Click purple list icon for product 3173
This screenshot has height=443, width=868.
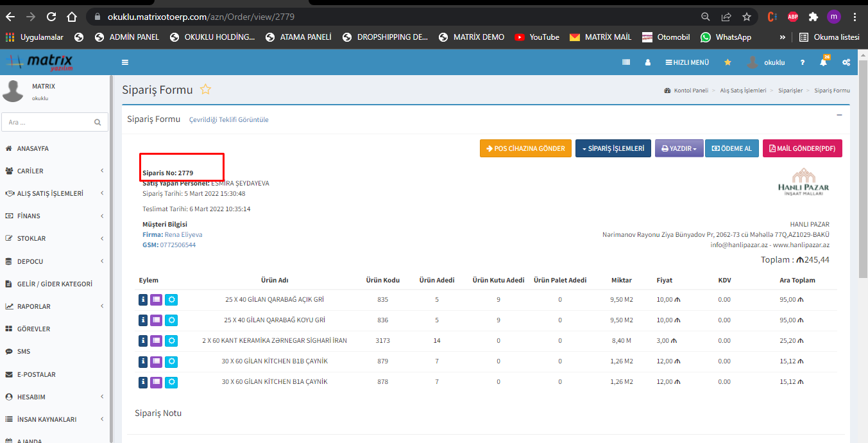(157, 341)
